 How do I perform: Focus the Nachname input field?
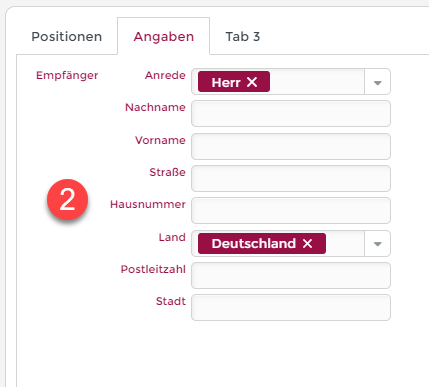click(x=291, y=114)
